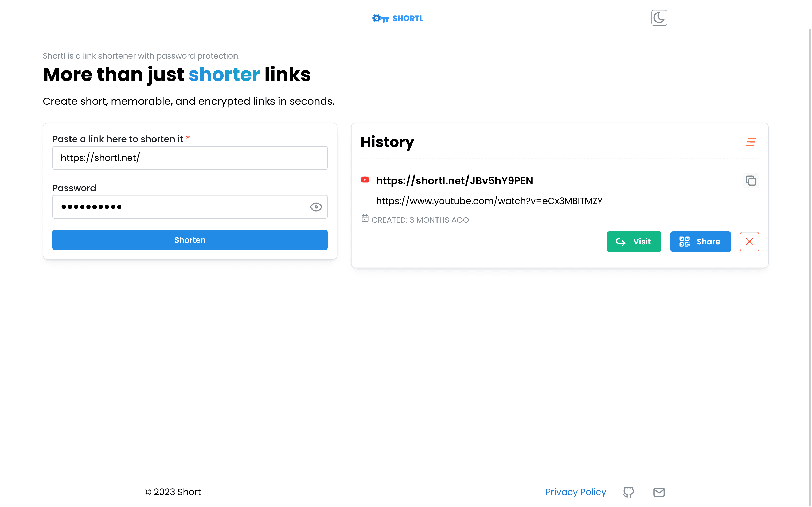Click the arrow icon on Visit button
The width and height of the screenshot is (812, 507).
pyautogui.click(x=621, y=242)
